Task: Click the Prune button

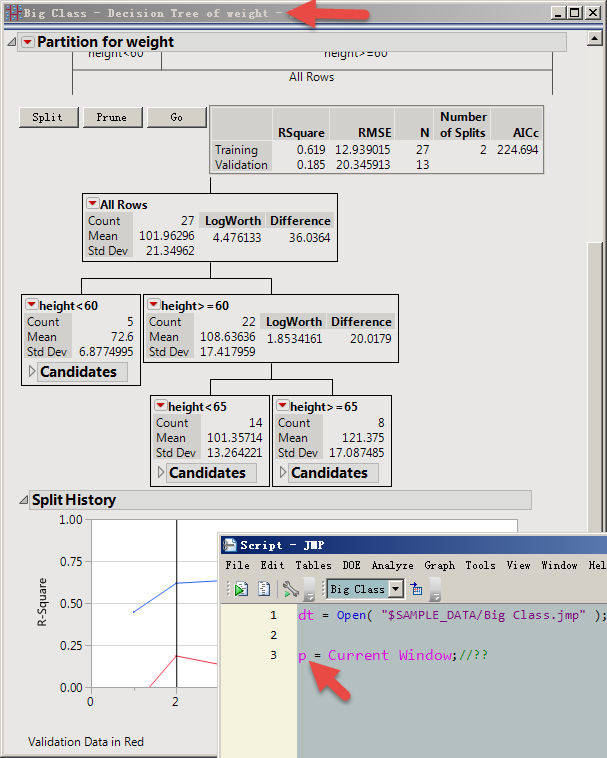Action: coord(113,117)
